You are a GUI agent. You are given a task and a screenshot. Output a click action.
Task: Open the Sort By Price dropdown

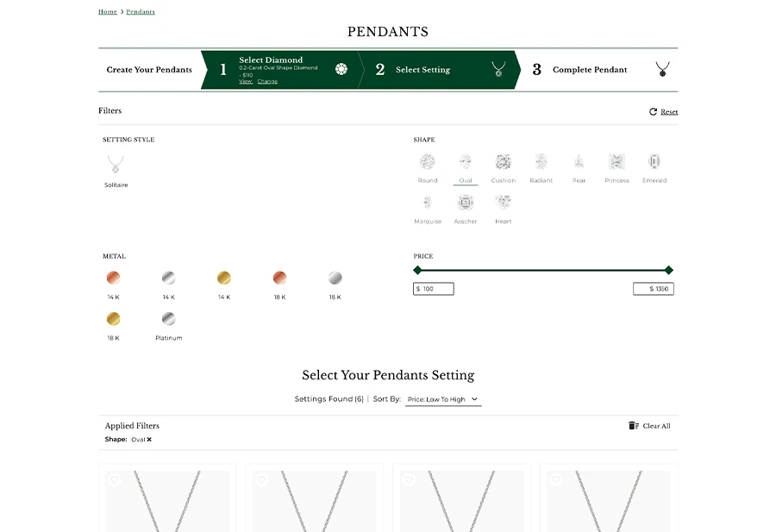coord(443,399)
